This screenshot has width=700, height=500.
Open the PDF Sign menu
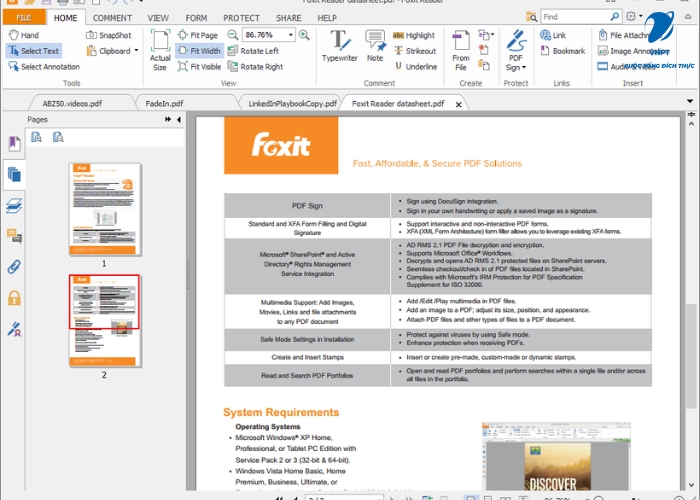point(516,50)
